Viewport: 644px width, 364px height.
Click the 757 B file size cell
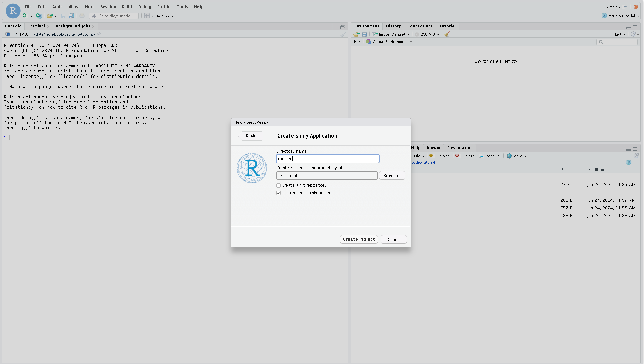click(566, 208)
